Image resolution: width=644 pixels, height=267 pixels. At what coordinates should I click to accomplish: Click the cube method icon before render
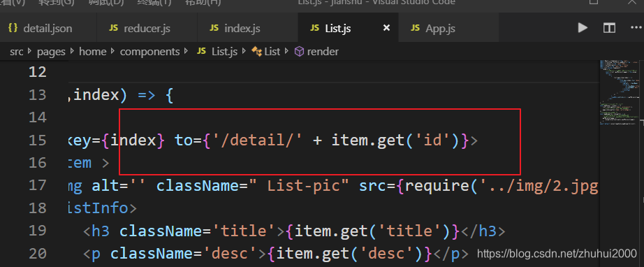click(300, 51)
